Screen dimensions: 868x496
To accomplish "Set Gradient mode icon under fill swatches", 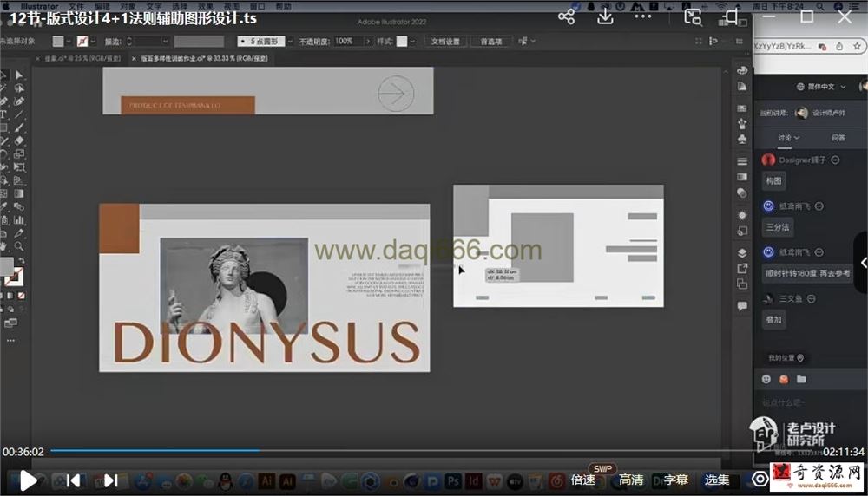I will tap(10, 296).
